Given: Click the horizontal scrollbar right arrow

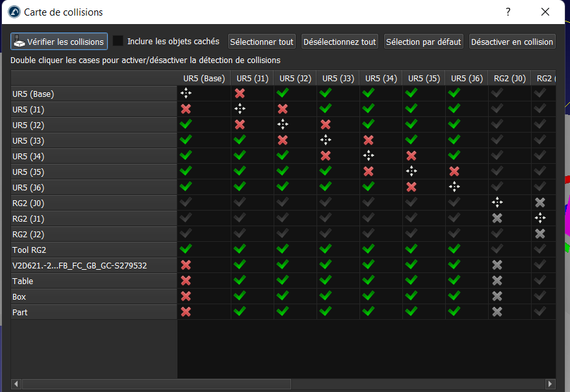Looking at the screenshot, I should click(x=550, y=384).
